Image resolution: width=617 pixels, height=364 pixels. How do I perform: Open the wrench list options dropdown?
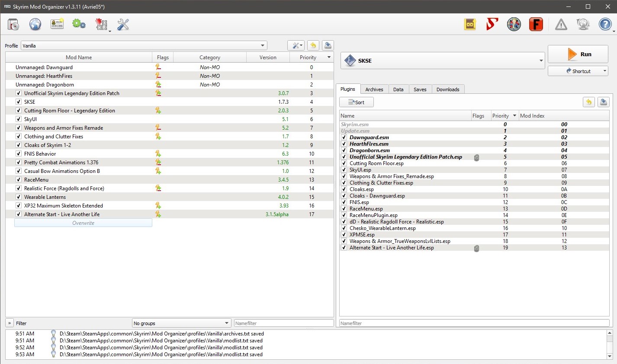tap(296, 45)
